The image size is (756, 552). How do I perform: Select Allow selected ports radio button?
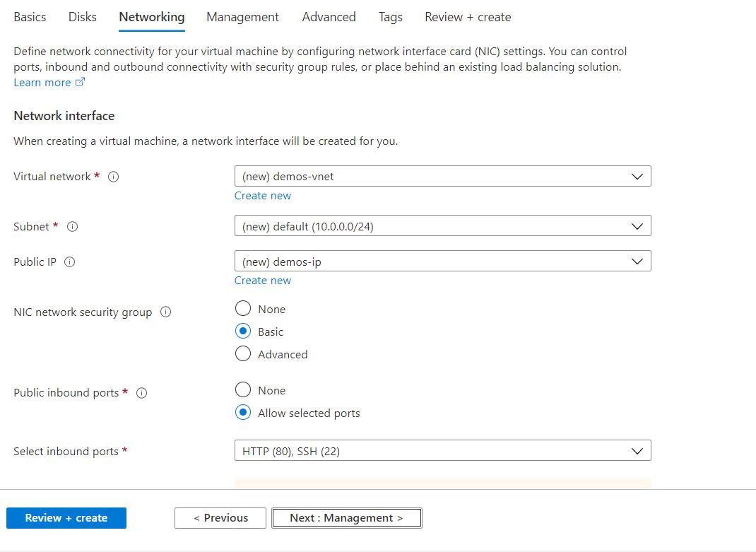click(243, 413)
